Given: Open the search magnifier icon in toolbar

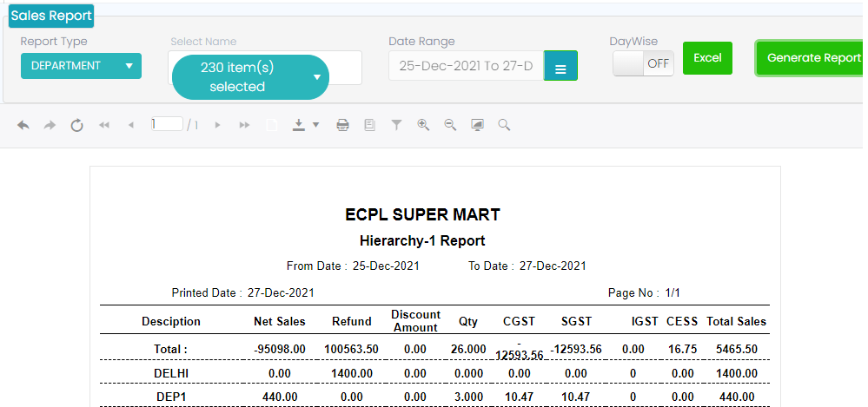Looking at the screenshot, I should click(x=504, y=125).
